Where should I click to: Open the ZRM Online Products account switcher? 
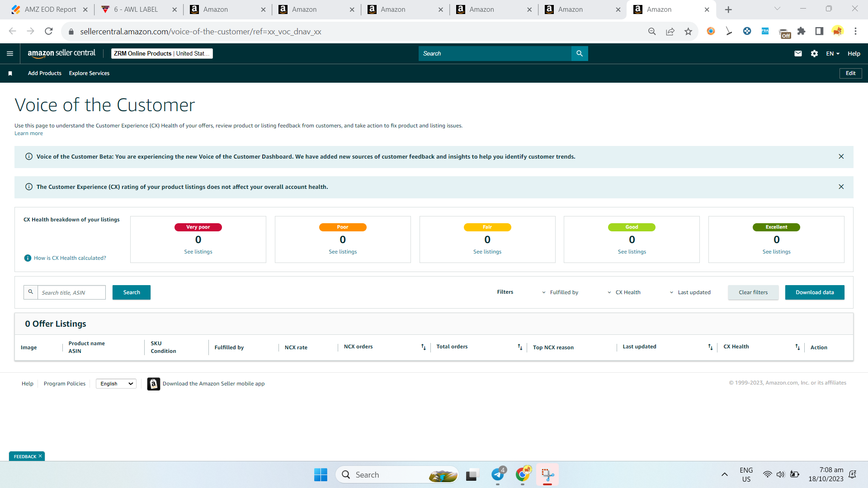pos(162,53)
